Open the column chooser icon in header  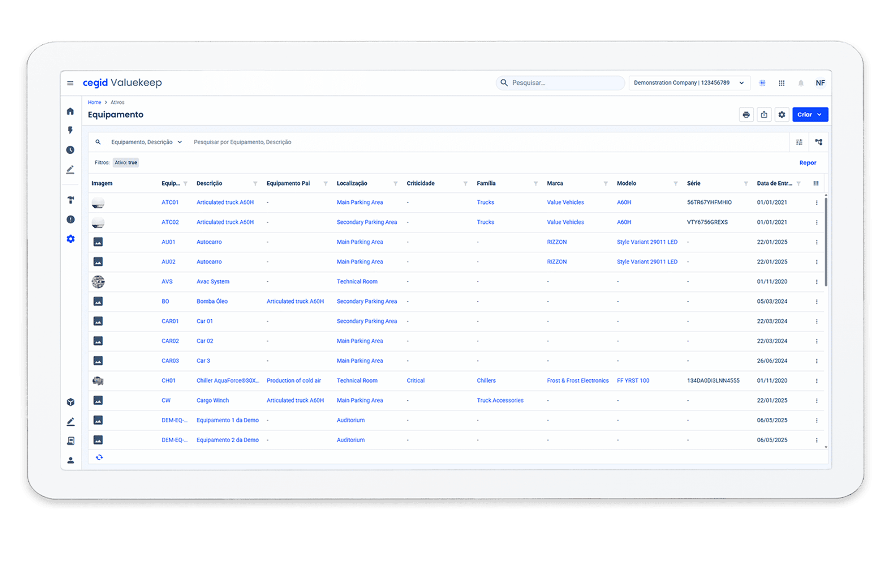[x=816, y=183]
